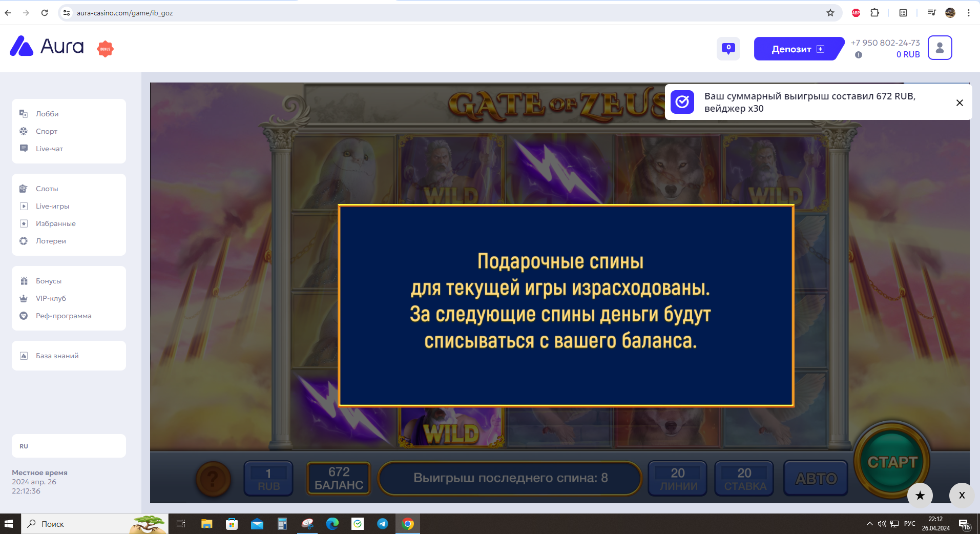980x534 pixels.
Task: Click the Live-чат chat icon
Action: point(24,149)
